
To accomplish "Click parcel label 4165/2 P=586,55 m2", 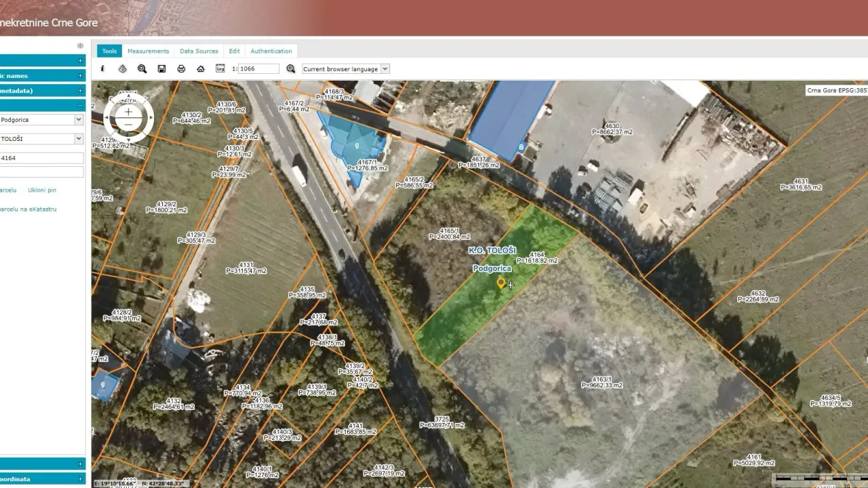I will tap(414, 182).
